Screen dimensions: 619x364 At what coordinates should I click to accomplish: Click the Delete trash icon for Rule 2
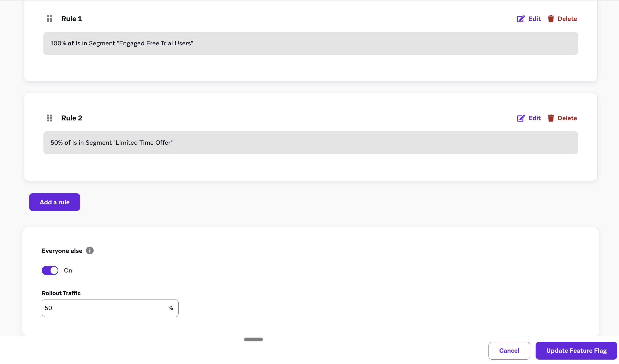pos(551,118)
